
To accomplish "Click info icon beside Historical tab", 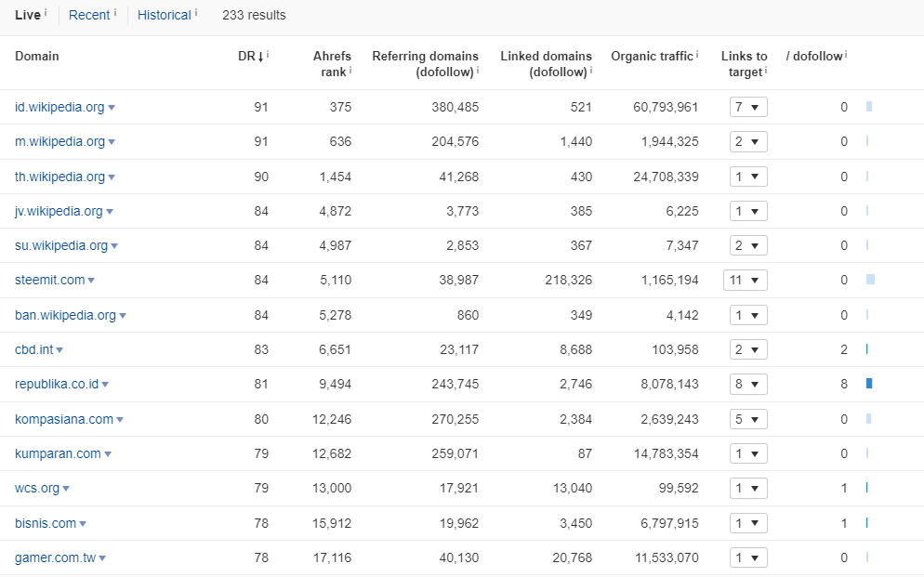I will (195, 12).
